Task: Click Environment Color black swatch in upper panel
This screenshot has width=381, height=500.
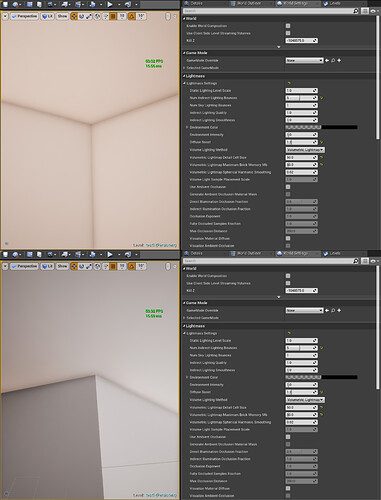Action: [340, 127]
